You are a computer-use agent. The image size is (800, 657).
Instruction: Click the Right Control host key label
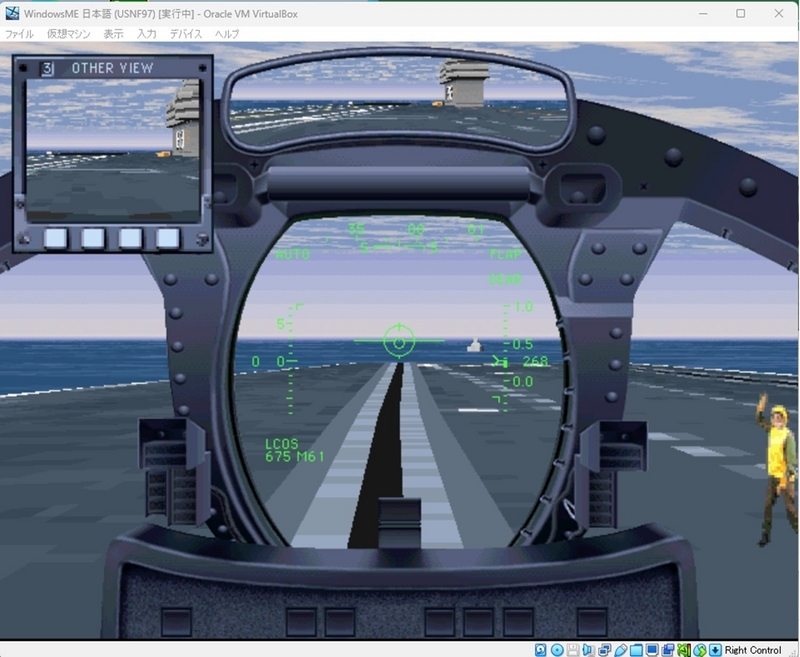(x=753, y=650)
